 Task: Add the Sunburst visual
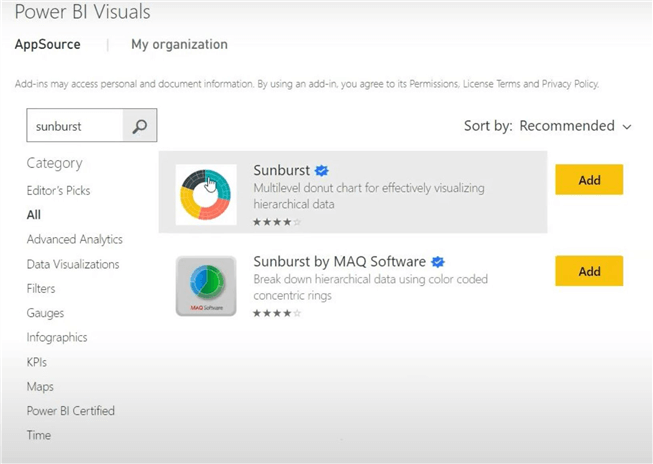pos(589,180)
